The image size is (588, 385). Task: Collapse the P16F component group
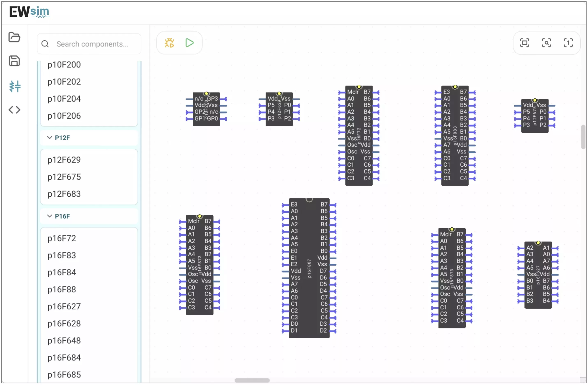[x=89, y=216]
